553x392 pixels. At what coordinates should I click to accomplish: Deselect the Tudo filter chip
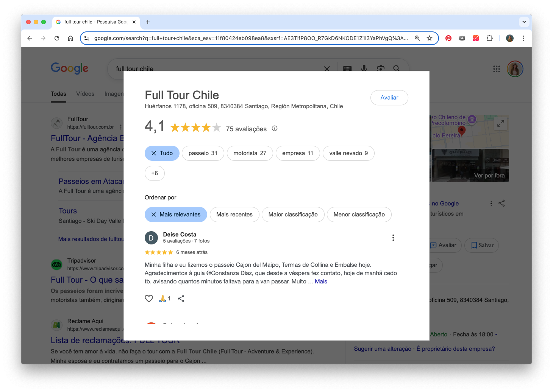(162, 153)
